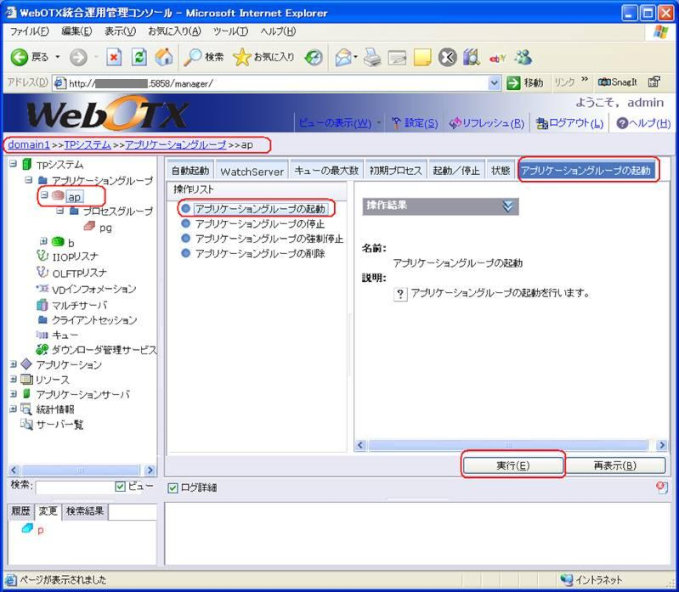Open the Print toolbar icon

pyautogui.click(x=372, y=57)
